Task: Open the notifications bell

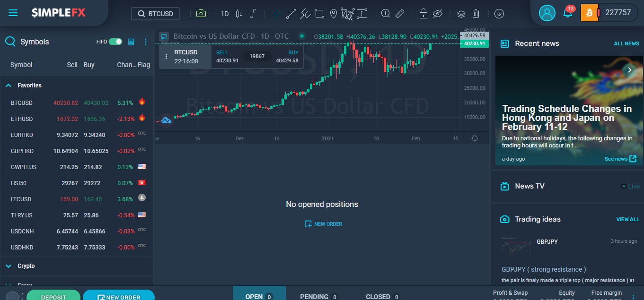Action: coord(567,13)
